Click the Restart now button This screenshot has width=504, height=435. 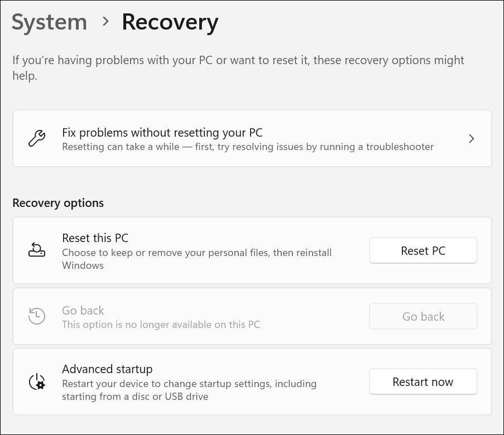(423, 381)
